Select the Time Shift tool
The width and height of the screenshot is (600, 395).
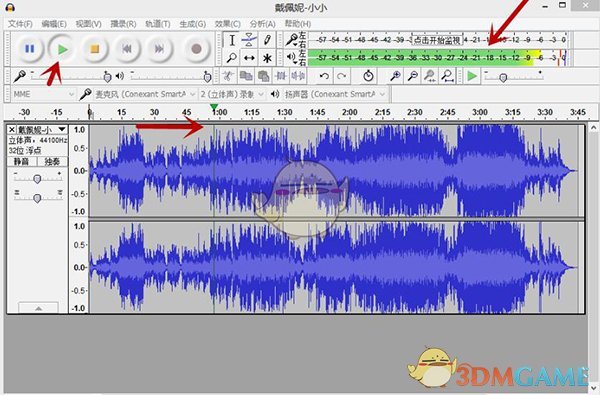pos(249,58)
